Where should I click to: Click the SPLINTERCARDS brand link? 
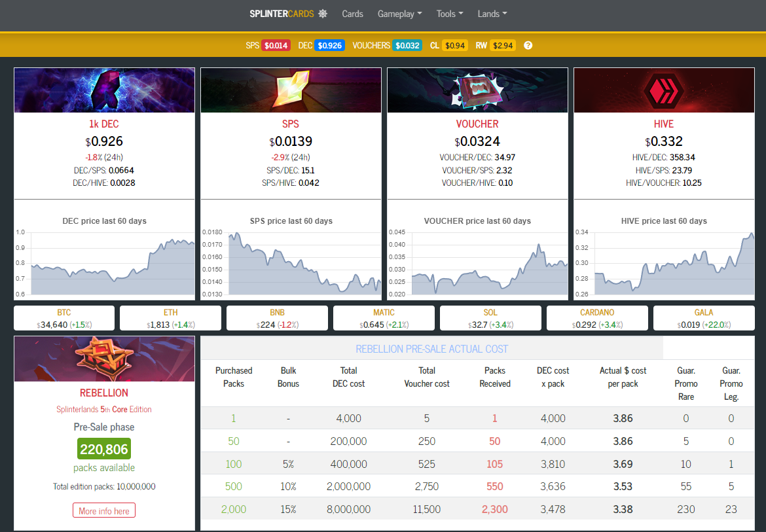[282, 14]
